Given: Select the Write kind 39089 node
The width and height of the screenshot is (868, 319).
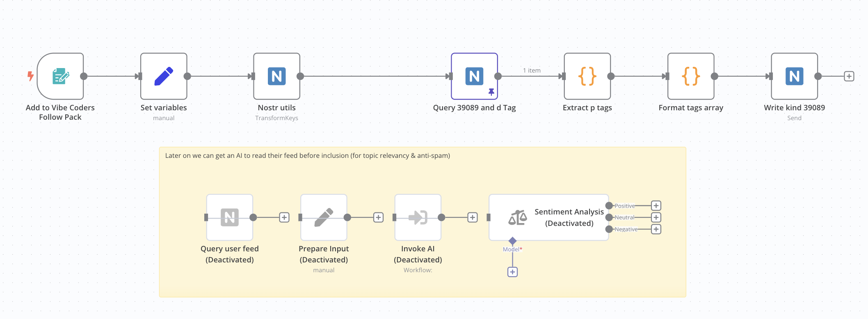Looking at the screenshot, I should pyautogui.click(x=794, y=76).
